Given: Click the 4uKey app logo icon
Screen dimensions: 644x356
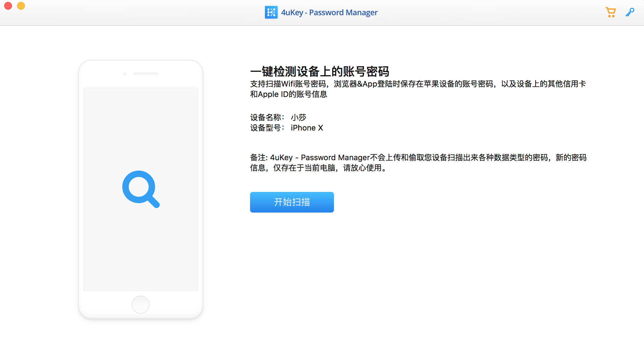Looking at the screenshot, I should coord(271,13).
